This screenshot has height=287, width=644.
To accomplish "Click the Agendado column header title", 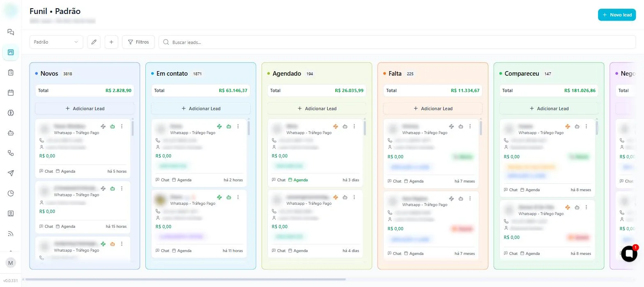I will [x=287, y=74].
